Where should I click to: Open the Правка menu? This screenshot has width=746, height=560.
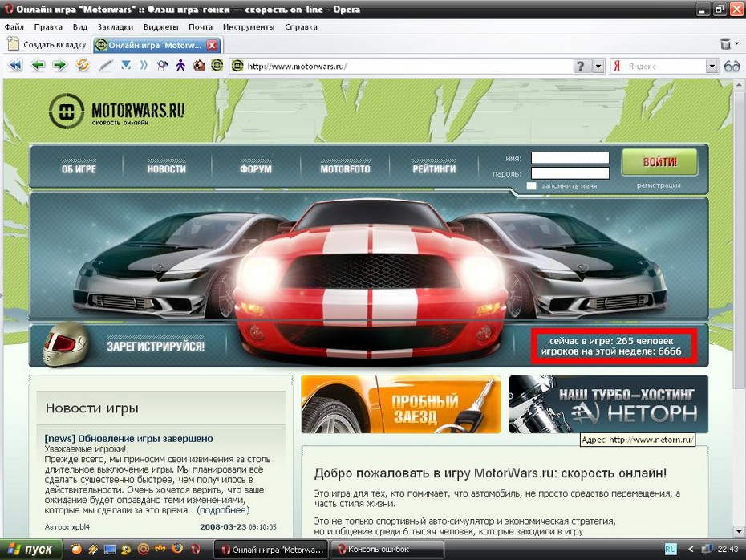pyautogui.click(x=48, y=27)
